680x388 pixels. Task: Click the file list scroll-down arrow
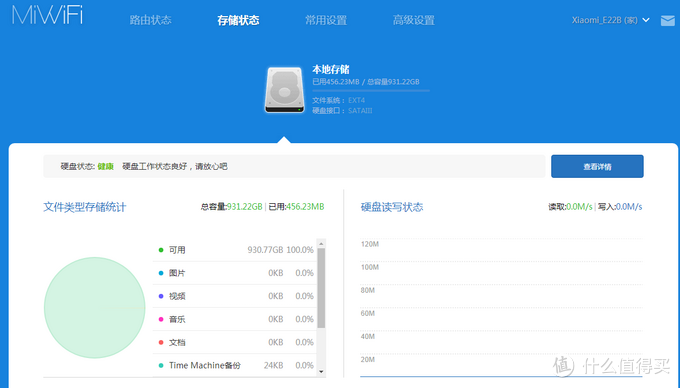[x=321, y=372]
